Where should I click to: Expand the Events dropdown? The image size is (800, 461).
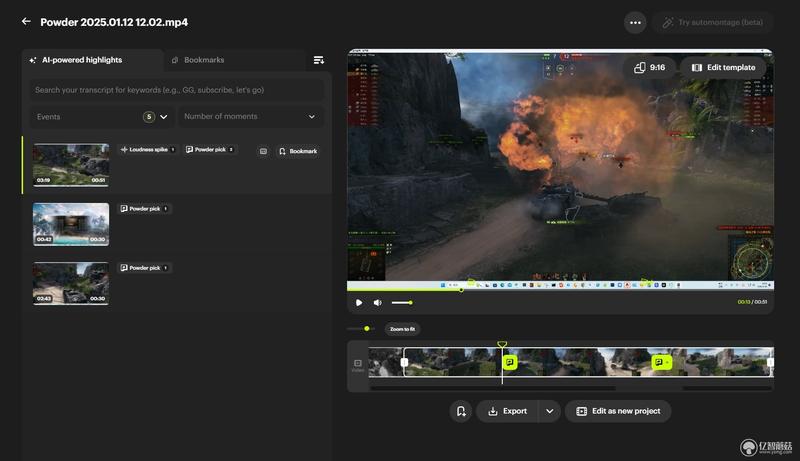click(x=102, y=117)
